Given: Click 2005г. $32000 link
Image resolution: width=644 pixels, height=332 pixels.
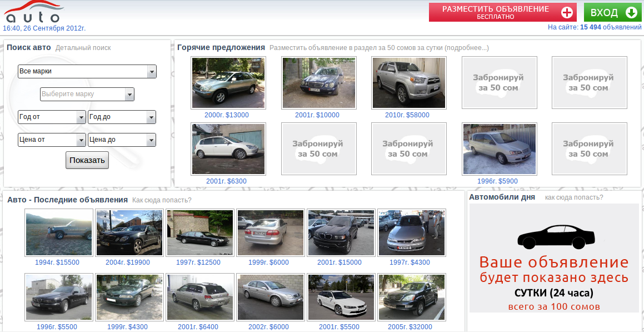Looking at the screenshot, I should [410, 327].
